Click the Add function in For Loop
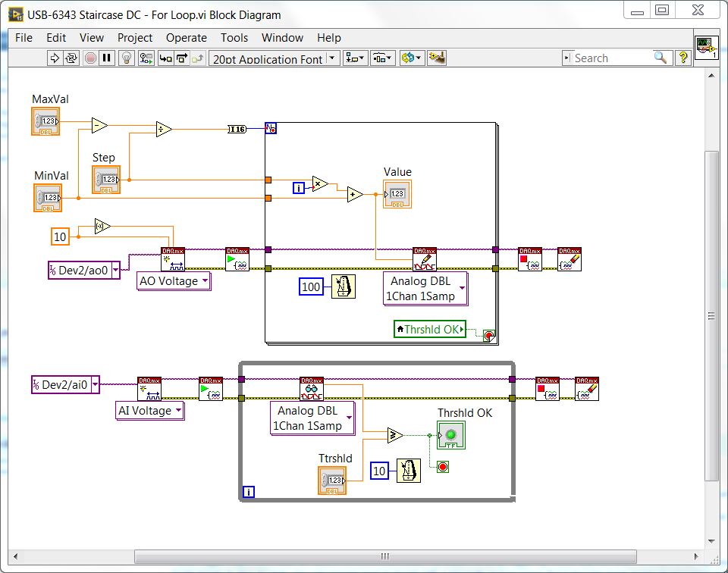 pos(355,194)
